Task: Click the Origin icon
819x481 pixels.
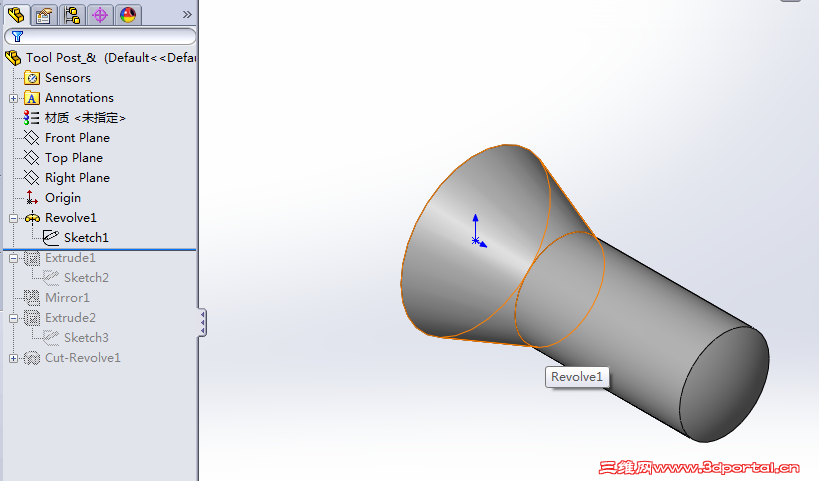Action: click(32, 197)
